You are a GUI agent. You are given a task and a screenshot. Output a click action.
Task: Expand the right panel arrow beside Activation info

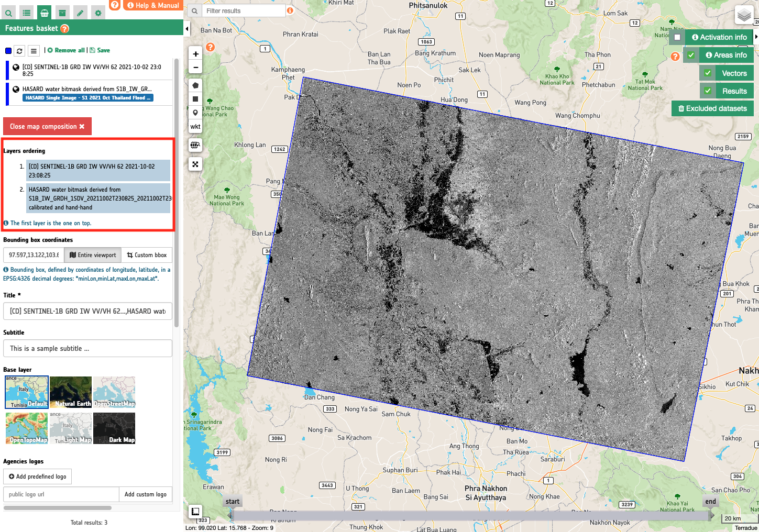pos(756,37)
